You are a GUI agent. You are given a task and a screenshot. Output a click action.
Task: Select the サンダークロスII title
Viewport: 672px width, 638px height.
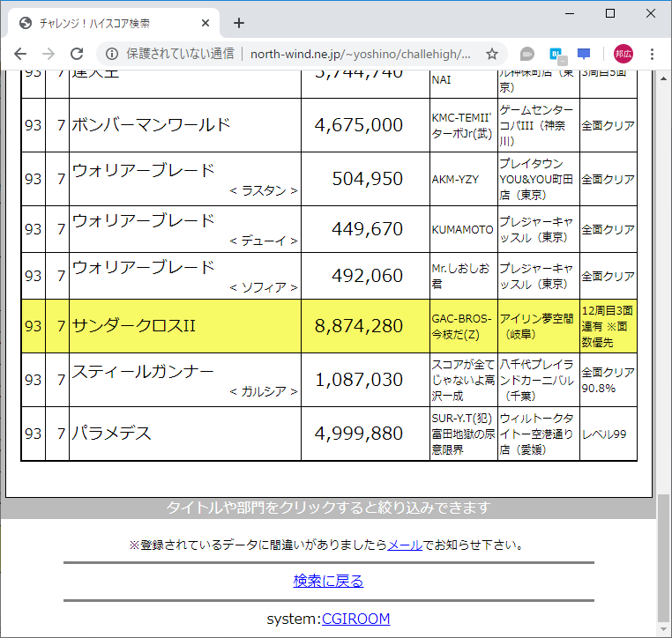[x=133, y=326]
